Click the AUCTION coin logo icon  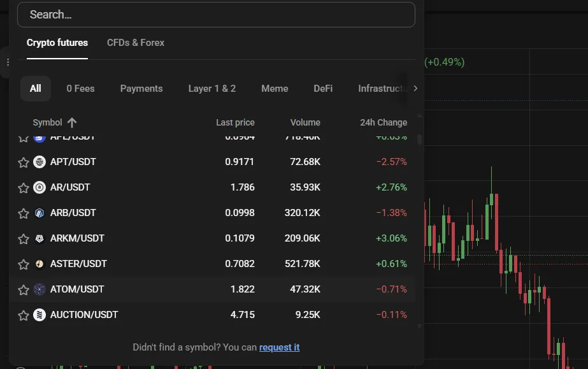point(39,314)
